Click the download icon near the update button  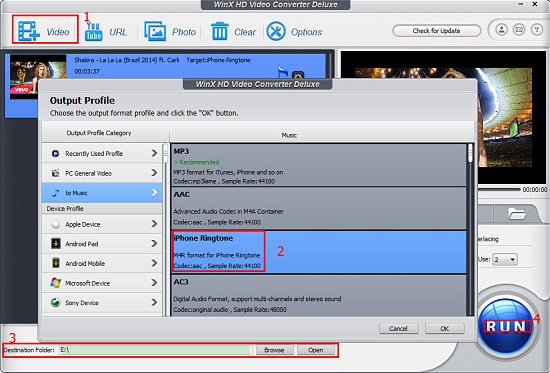click(501, 29)
